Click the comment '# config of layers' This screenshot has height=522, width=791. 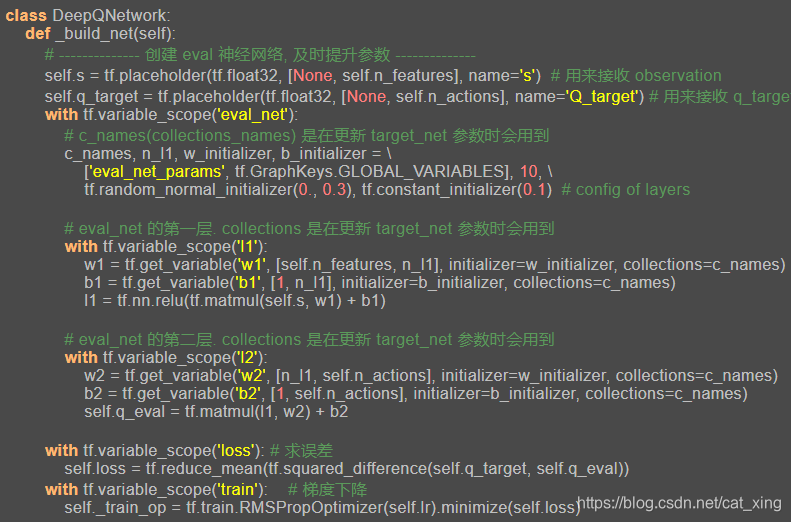click(x=626, y=190)
